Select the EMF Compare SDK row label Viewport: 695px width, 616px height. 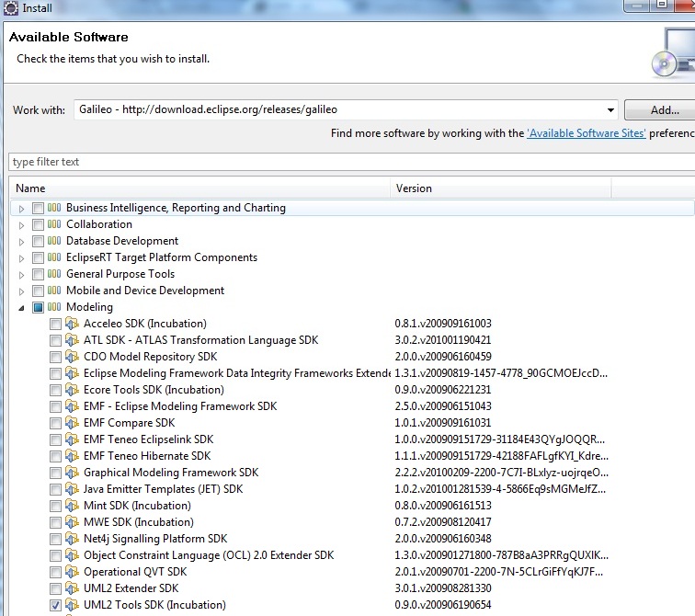point(129,423)
